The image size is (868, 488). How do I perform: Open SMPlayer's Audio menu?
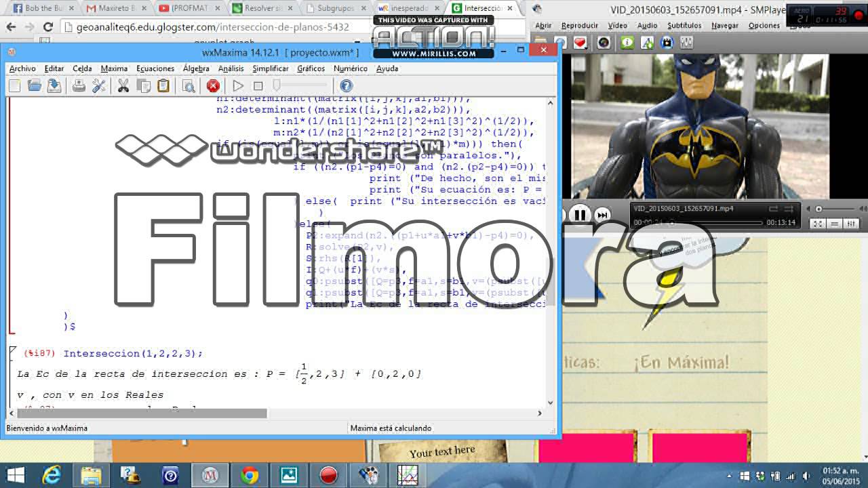(647, 25)
